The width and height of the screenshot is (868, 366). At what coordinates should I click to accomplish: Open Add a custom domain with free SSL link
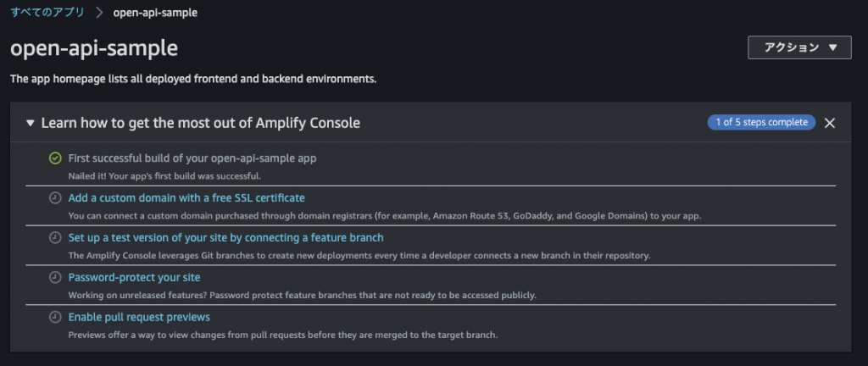coord(186,198)
